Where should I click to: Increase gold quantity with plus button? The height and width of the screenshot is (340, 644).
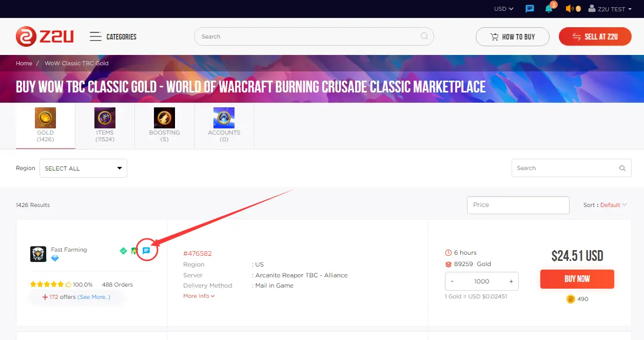point(511,281)
